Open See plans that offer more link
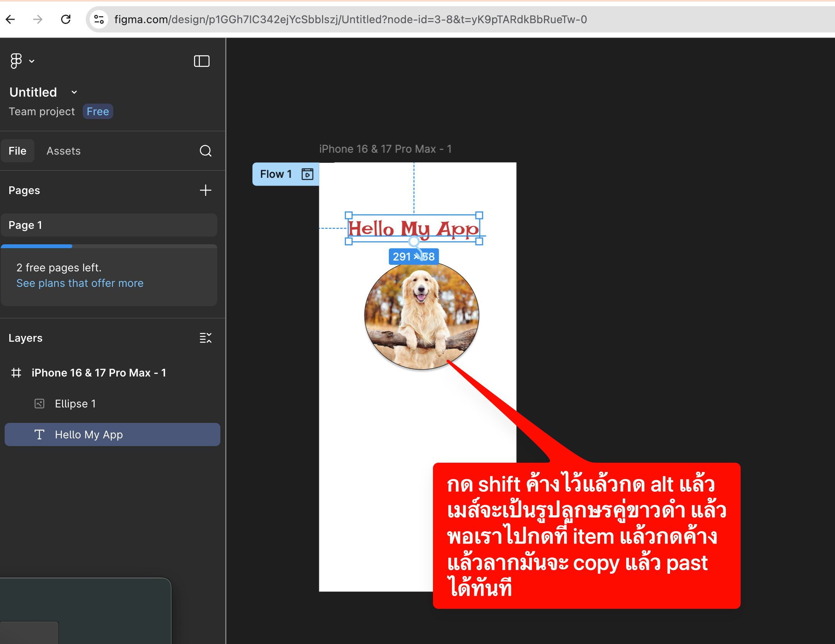 [80, 283]
